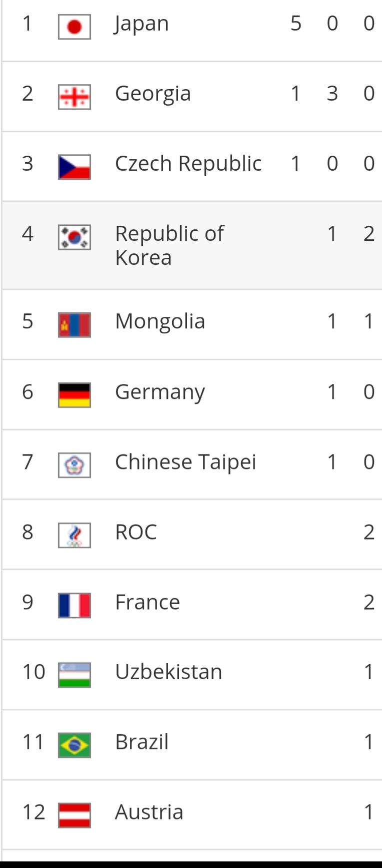Click the Brazil flag icon
This screenshot has height=868, width=382.
pos(74,745)
